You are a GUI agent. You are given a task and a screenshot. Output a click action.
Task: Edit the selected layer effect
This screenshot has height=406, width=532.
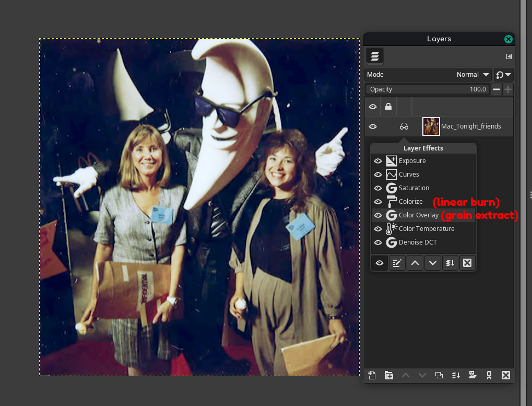tap(397, 263)
